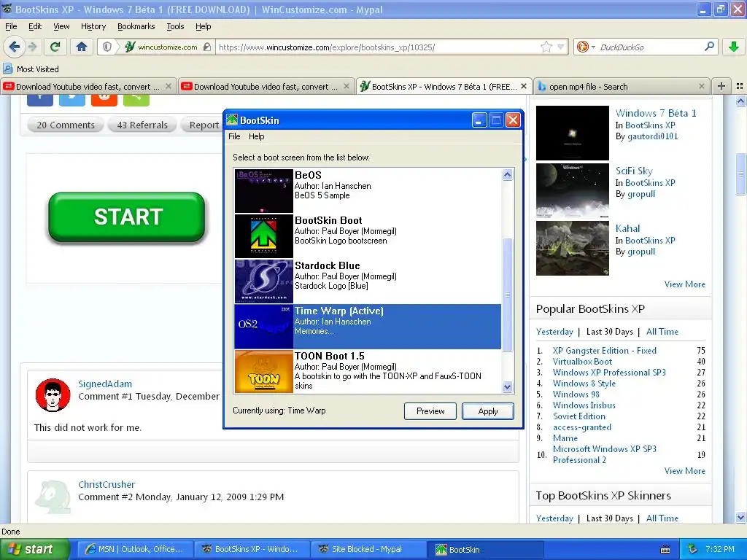Open the Tools menu in browser

[175, 26]
